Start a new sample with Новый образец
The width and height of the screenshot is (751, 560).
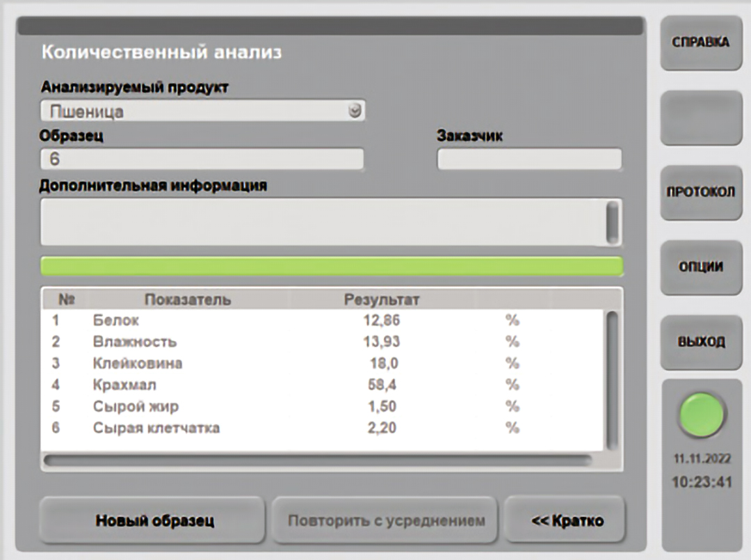[154, 520]
